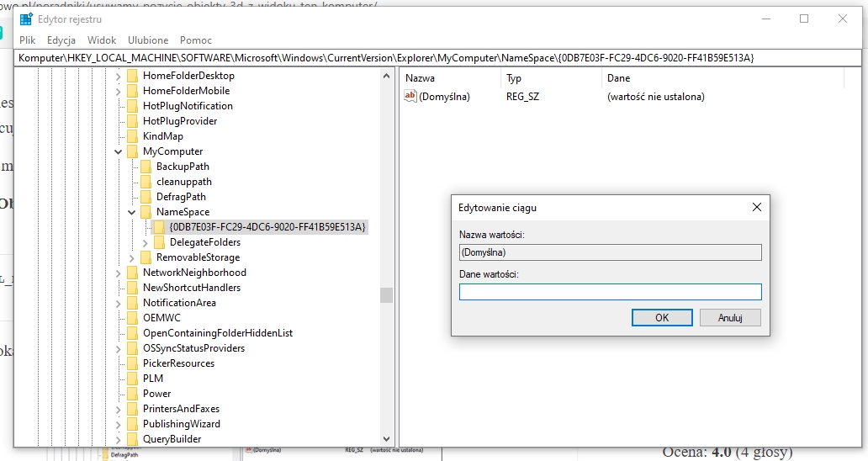Click the Dane wartości text field
This screenshot has width=868, height=461.
point(610,292)
